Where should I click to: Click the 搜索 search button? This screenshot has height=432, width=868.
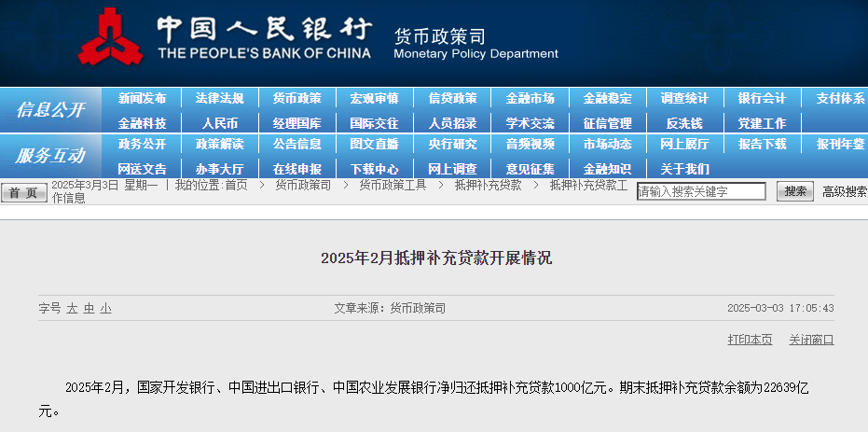coord(794,191)
